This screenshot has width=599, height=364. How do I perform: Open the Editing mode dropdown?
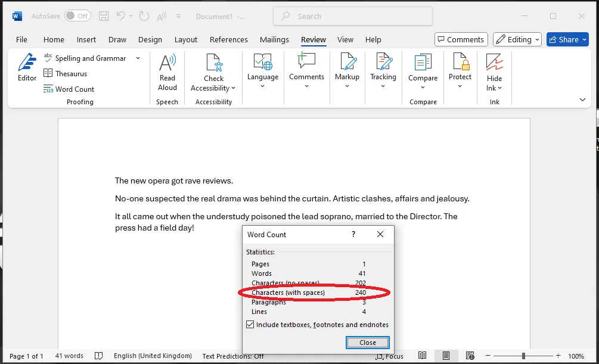tap(517, 39)
